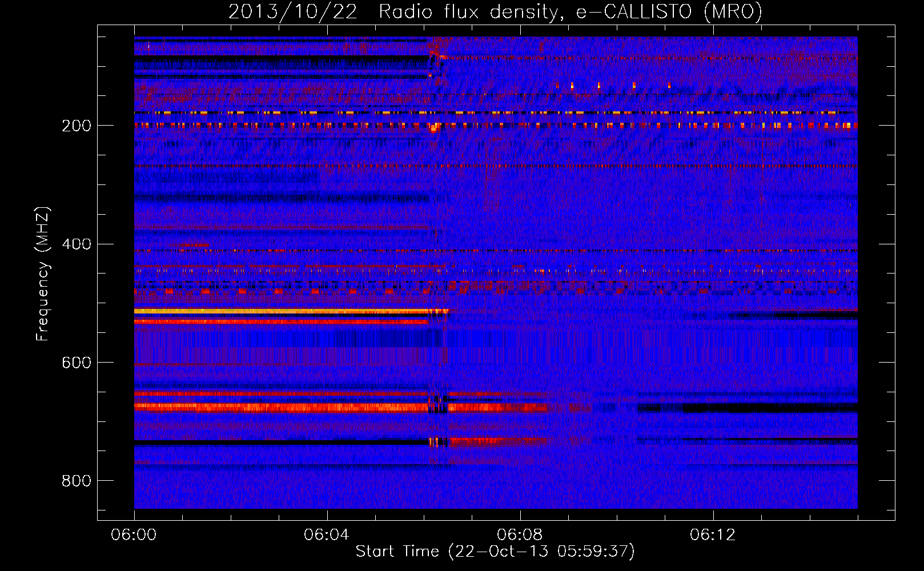Click the 600 frequency tick label
This screenshot has height=571, width=924.
pos(77,363)
